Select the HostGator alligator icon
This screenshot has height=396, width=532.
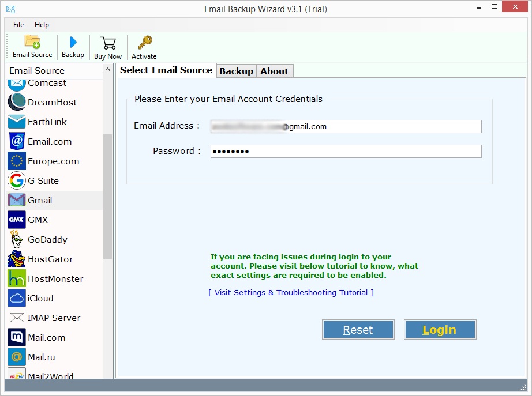[x=17, y=259]
